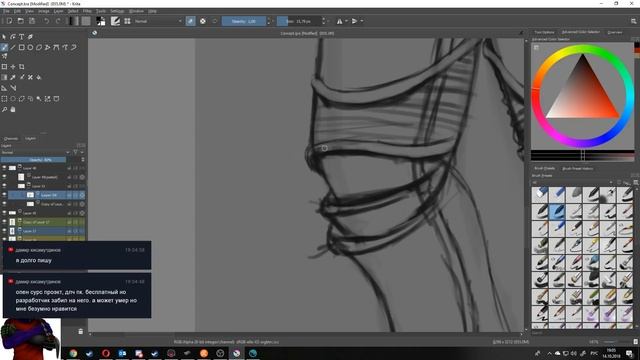Click foreground/background color swatch in toolbar
The image size is (640, 360).
(101, 21)
